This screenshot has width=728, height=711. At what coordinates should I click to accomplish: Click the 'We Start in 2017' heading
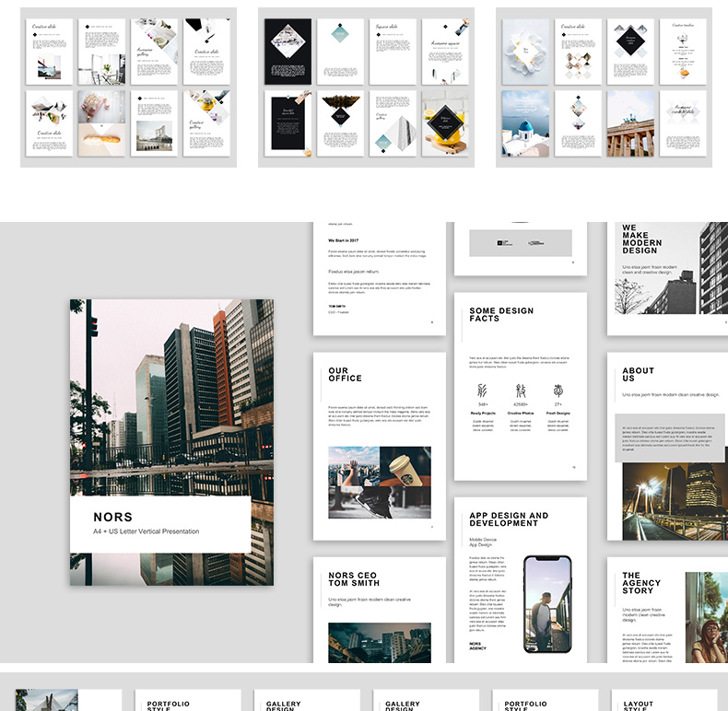point(343,240)
